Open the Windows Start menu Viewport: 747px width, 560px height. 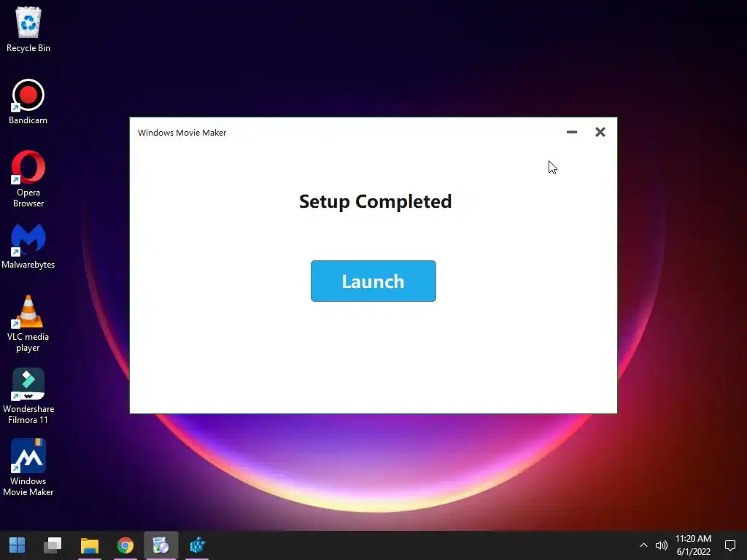(x=18, y=545)
